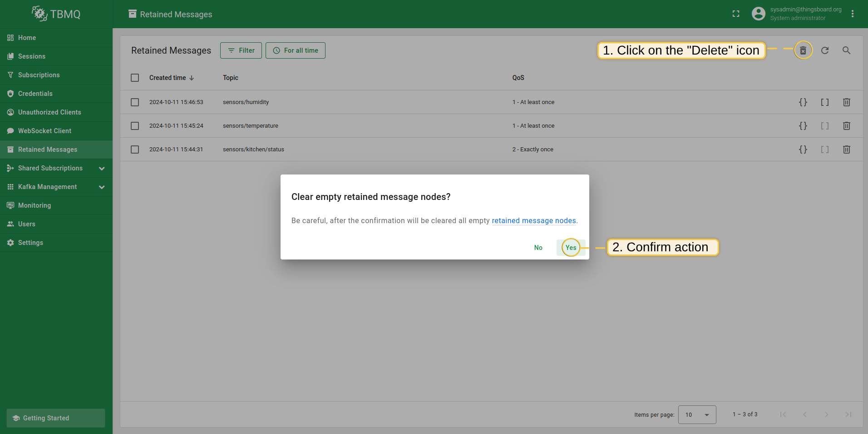Toggle fullscreen mode in the header
This screenshot has width=868, height=434.
pyautogui.click(x=736, y=14)
